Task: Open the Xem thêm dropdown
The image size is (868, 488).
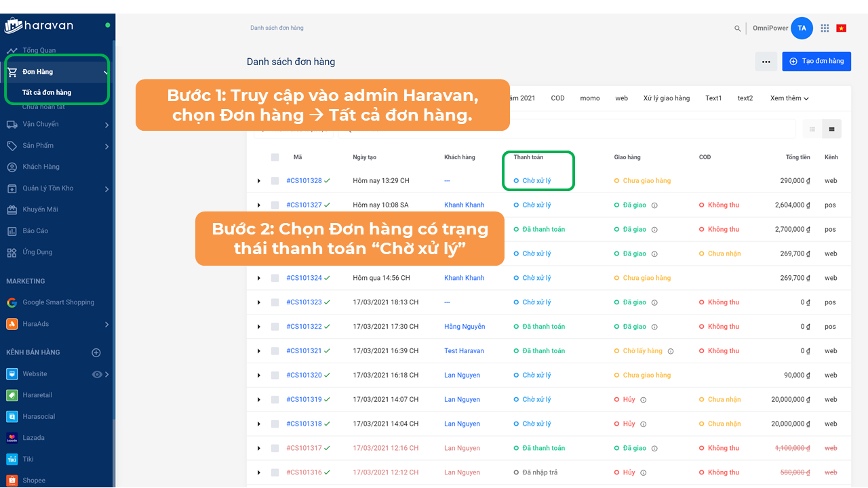Action: [789, 98]
